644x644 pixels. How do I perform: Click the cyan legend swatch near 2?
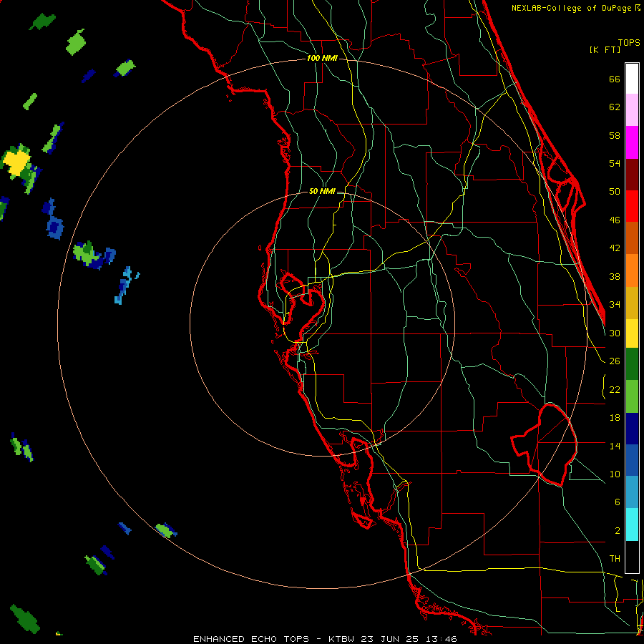632,525
